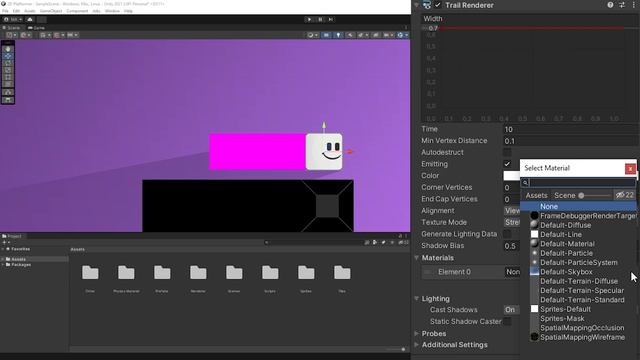Click the Trail Renderer component icon

click(427, 5)
